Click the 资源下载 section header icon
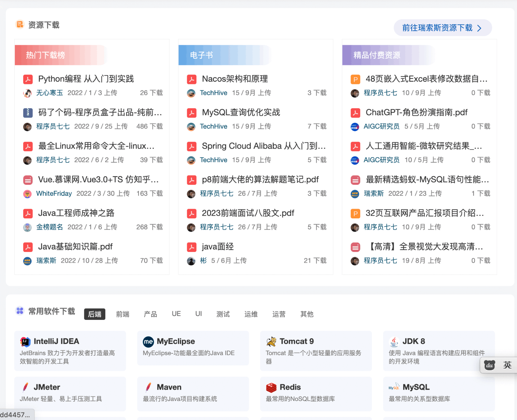517x420 pixels. tap(20, 25)
